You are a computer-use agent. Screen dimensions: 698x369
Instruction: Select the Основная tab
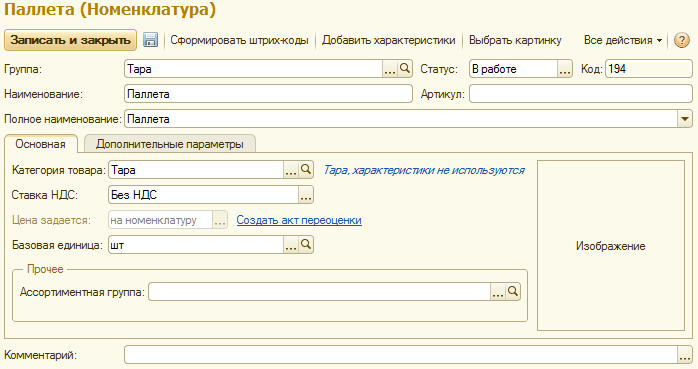[41, 144]
